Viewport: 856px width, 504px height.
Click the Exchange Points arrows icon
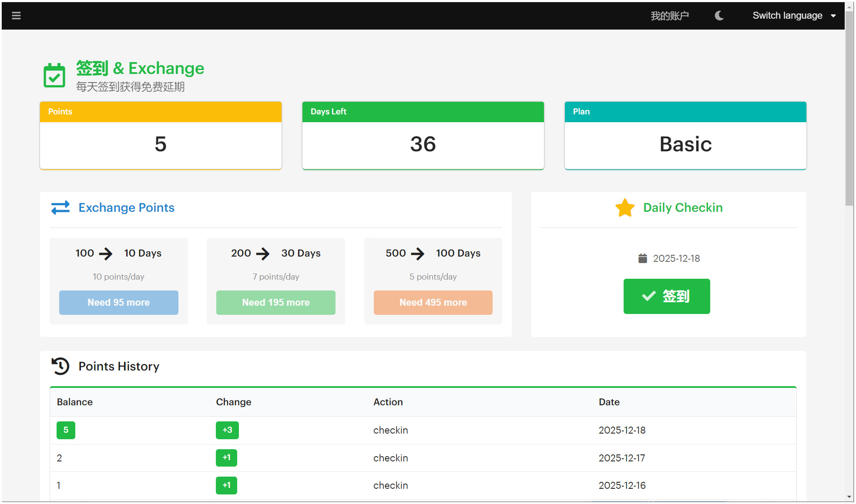(60, 208)
